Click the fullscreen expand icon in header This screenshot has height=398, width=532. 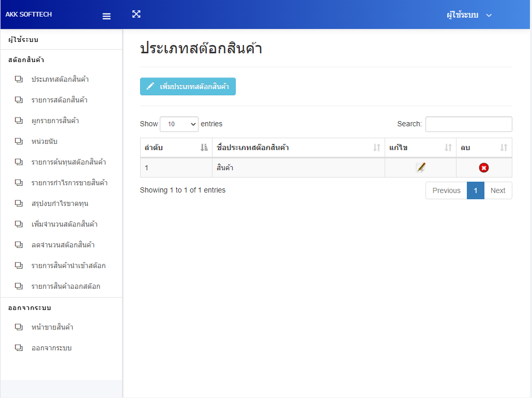coord(136,14)
